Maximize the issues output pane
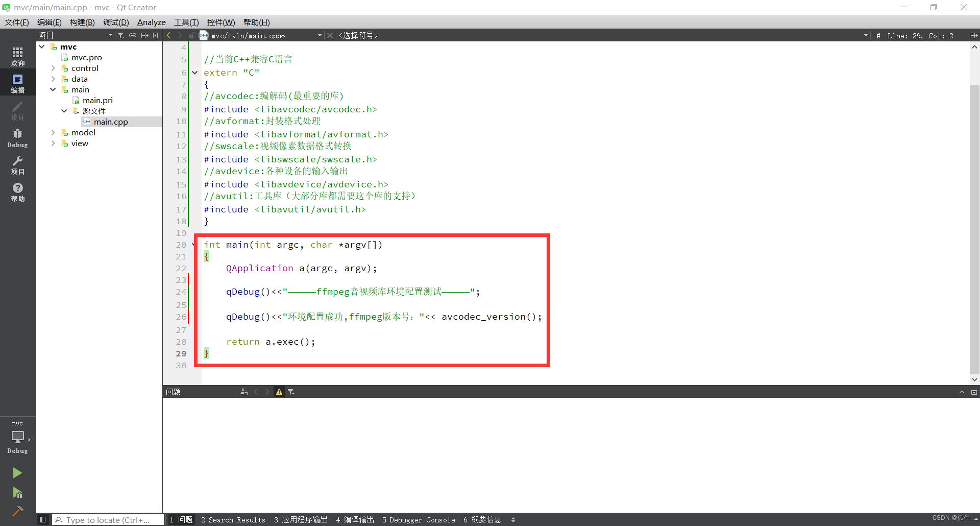Viewport: 980px width, 526px height. 962,392
